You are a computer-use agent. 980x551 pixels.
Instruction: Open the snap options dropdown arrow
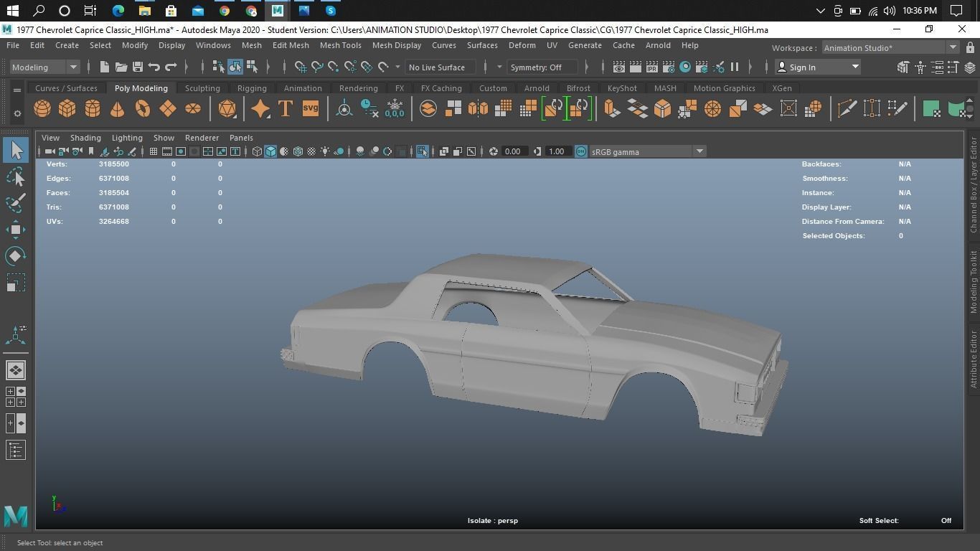point(397,67)
